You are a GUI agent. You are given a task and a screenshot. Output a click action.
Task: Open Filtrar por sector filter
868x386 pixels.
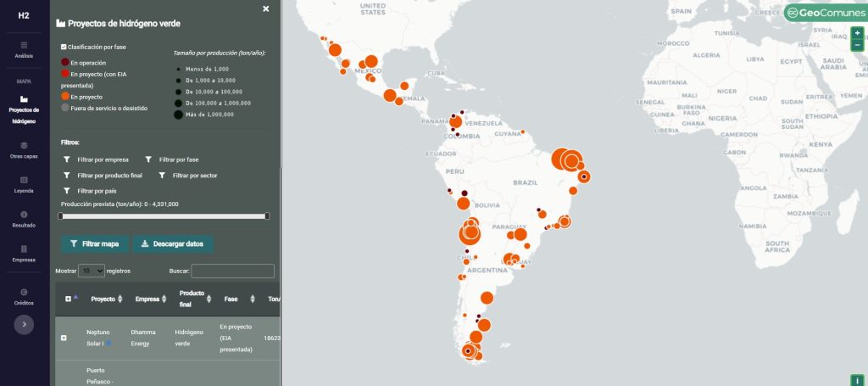[x=187, y=176]
